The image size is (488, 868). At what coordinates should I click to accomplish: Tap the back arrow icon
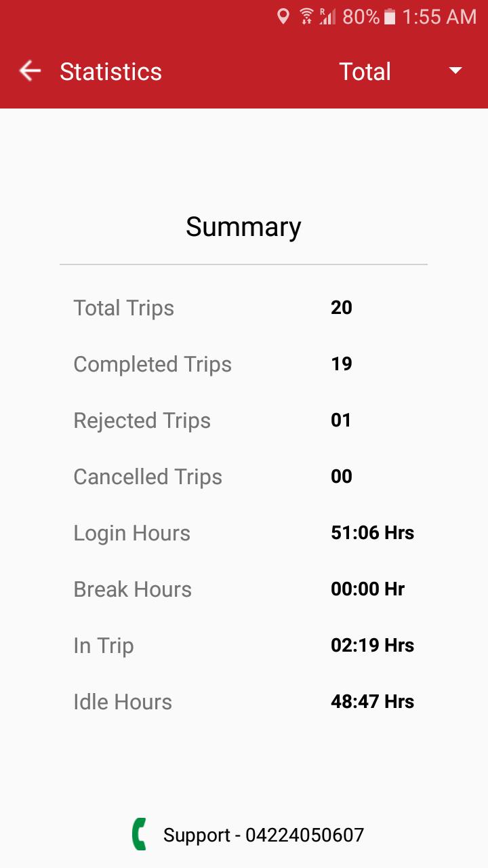pyautogui.click(x=30, y=71)
